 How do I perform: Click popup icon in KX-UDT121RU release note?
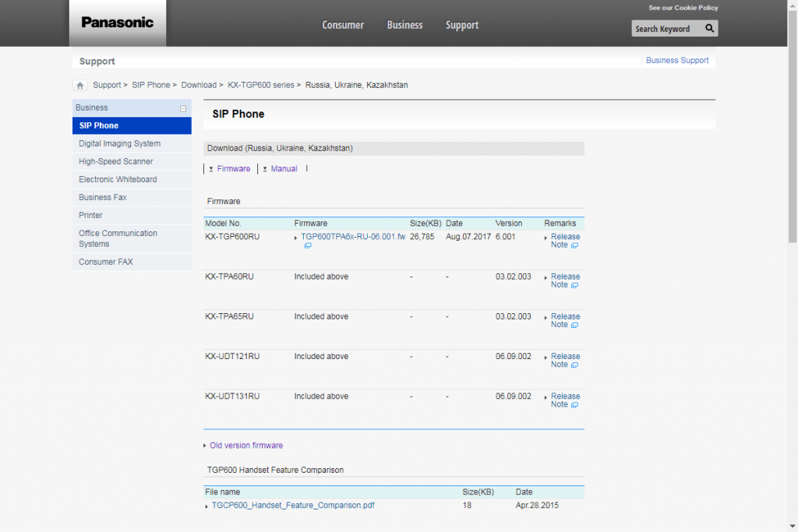point(574,365)
